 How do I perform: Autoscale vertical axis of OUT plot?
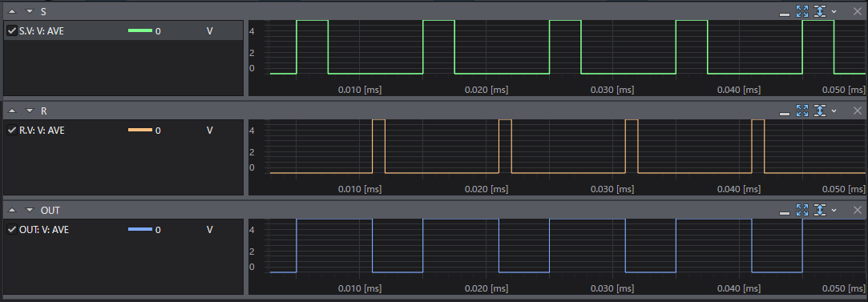[820, 210]
